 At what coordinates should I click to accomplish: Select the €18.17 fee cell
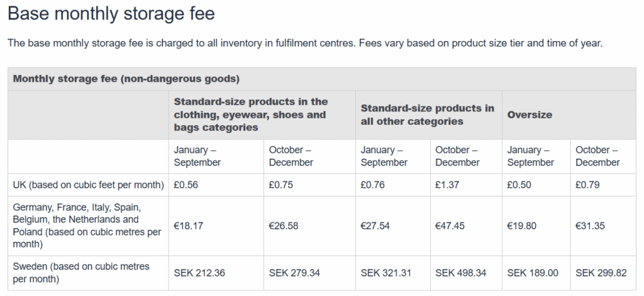click(188, 226)
